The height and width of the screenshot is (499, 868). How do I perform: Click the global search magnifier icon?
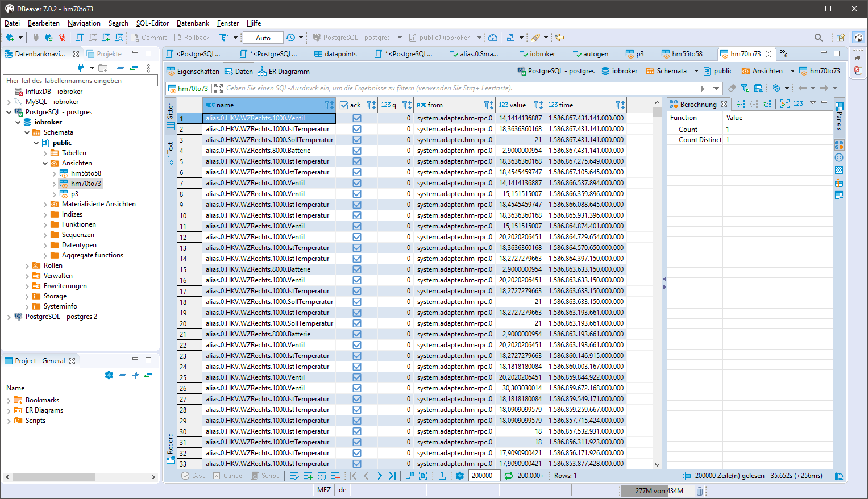click(x=819, y=38)
